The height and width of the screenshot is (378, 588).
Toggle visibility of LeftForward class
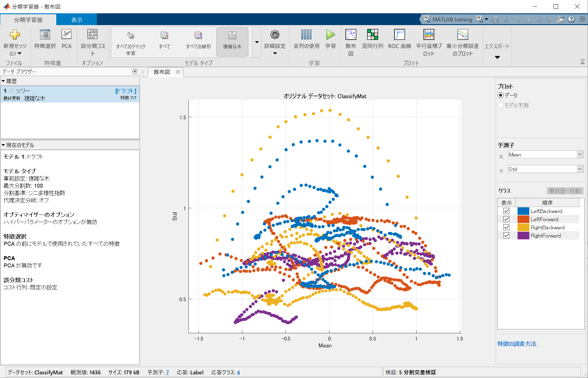click(x=506, y=219)
